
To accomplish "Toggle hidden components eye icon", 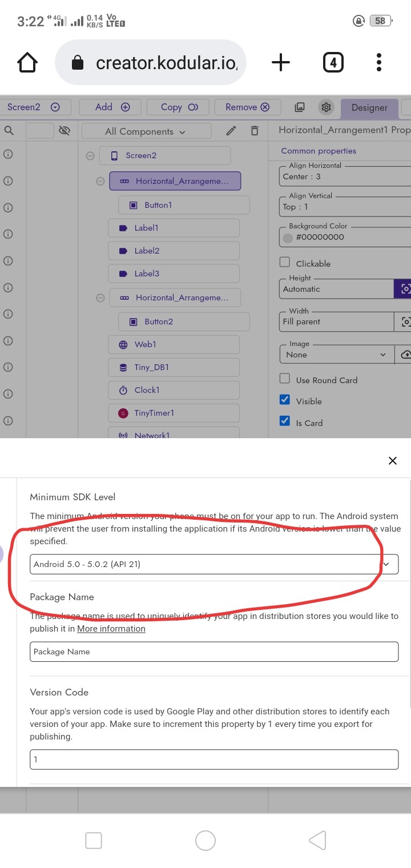I will click(x=65, y=131).
